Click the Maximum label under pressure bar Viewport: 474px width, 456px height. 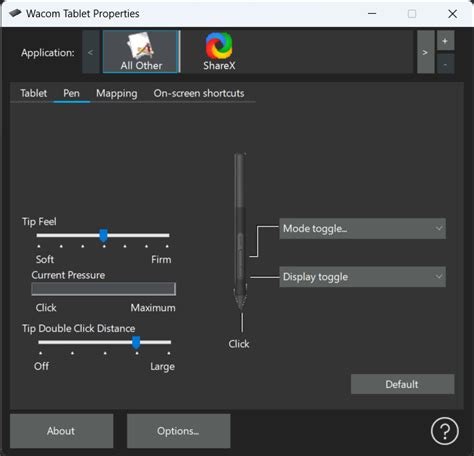click(x=153, y=307)
